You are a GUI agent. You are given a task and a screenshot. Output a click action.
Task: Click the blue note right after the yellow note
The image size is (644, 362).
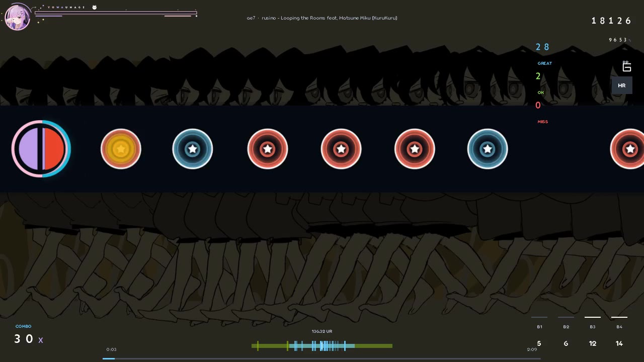(x=193, y=149)
